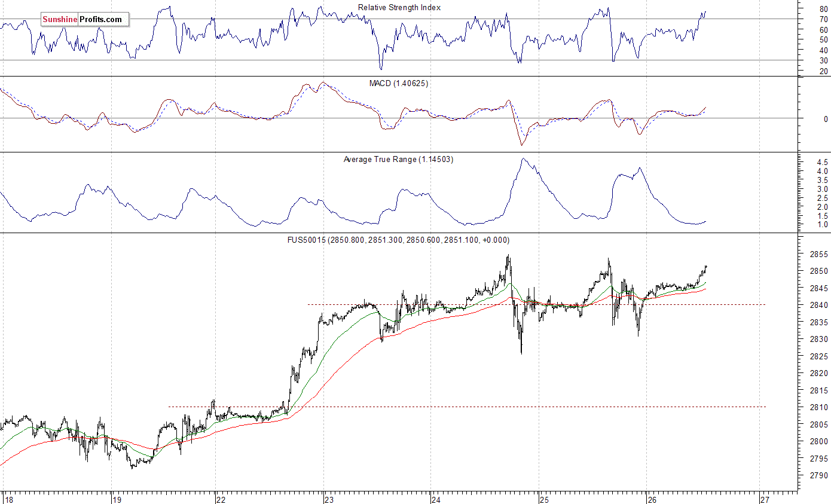This screenshot has height=504, width=831.
Task: Click the 40 level on RSI axis
Action: (823, 50)
